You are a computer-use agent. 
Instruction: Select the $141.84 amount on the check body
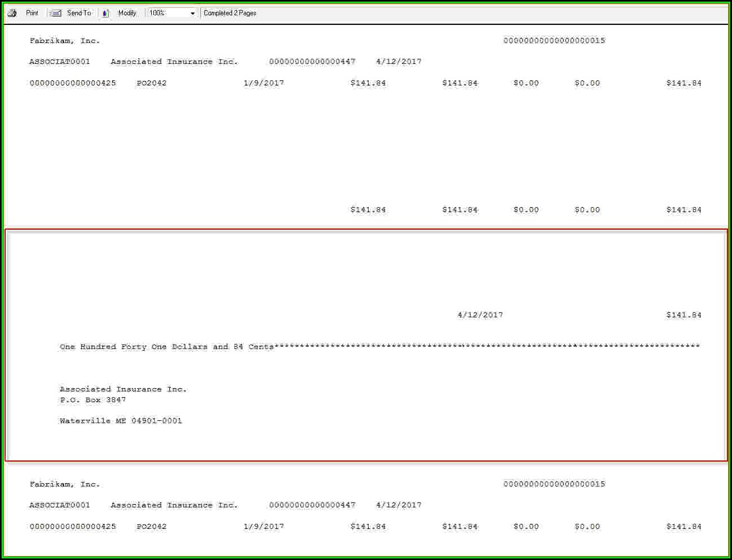click(x=683, y=315)
